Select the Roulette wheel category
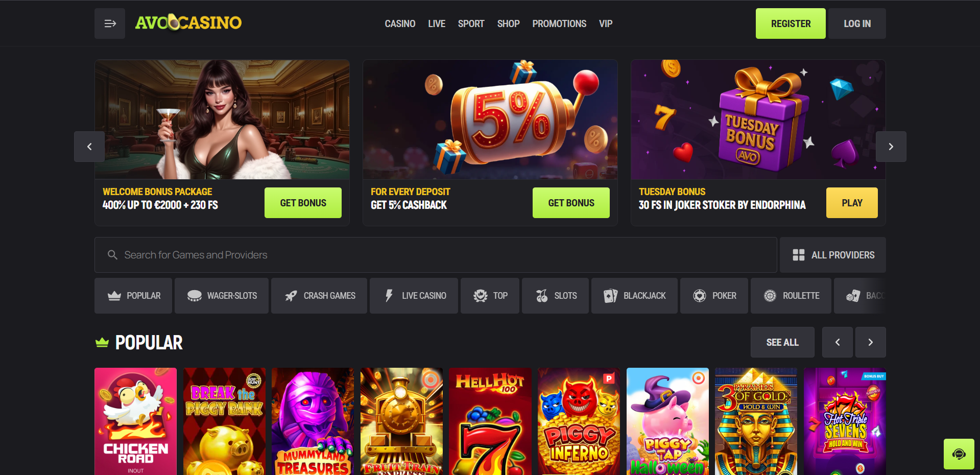This screenshot has width=980, height=475. pyautogui.click(x=791, y=296)
